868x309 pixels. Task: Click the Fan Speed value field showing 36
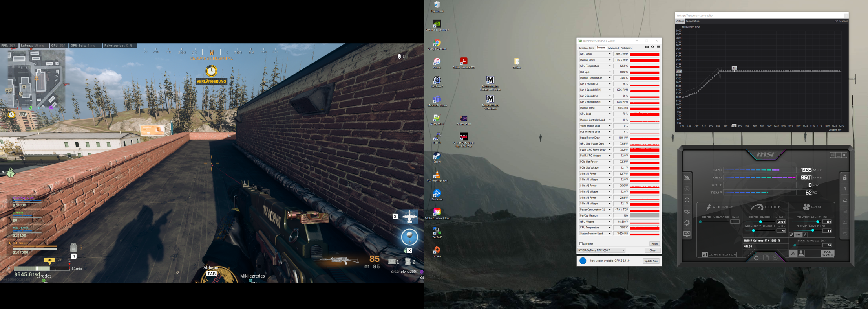click(x=827, y=245)
